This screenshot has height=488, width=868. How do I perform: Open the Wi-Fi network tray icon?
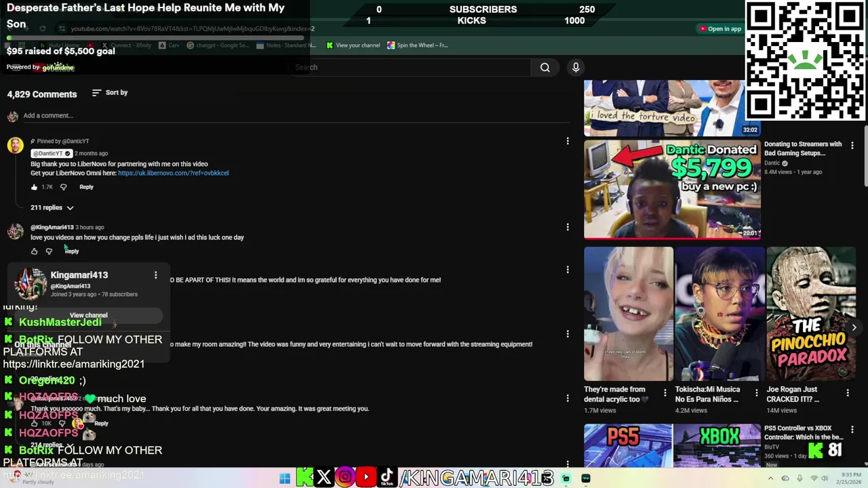(814, 479)
